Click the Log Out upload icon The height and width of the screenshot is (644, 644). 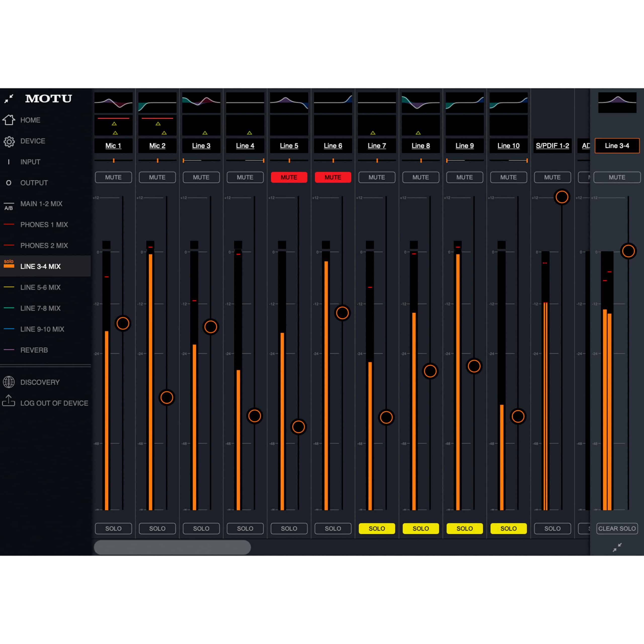(9, 401)
